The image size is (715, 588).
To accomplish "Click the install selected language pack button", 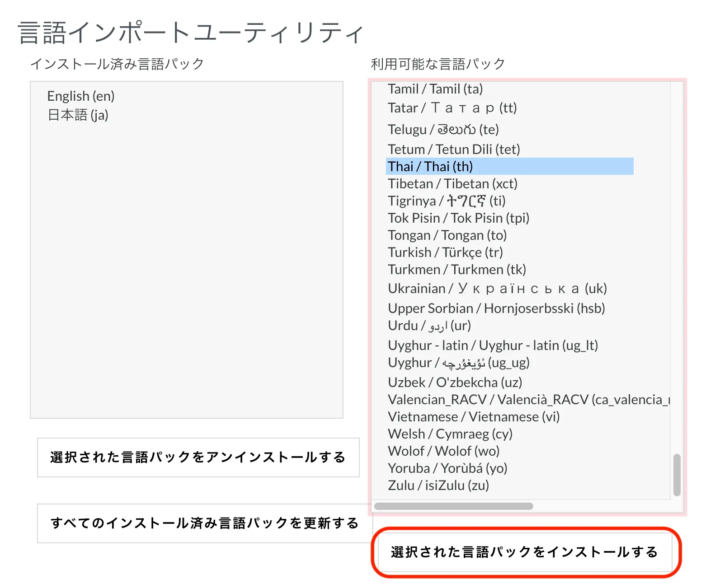I will tap(524, 552).
